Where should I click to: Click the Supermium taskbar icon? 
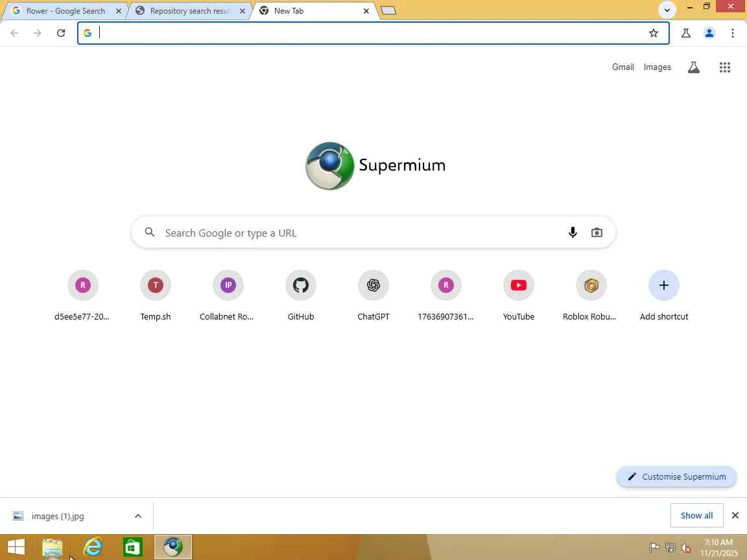pos(173,547)
